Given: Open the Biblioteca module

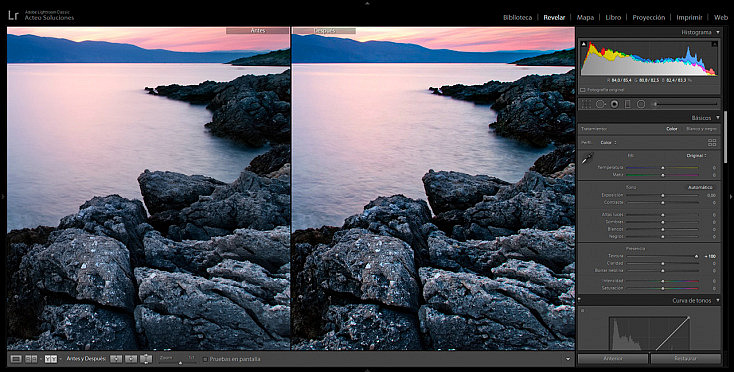Looking at the screenshot, I should 517,17.
